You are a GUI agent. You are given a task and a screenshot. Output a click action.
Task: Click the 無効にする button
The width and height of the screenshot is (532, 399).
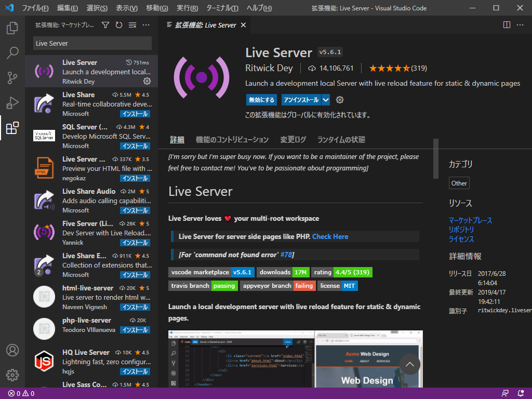tap(261, 99)
